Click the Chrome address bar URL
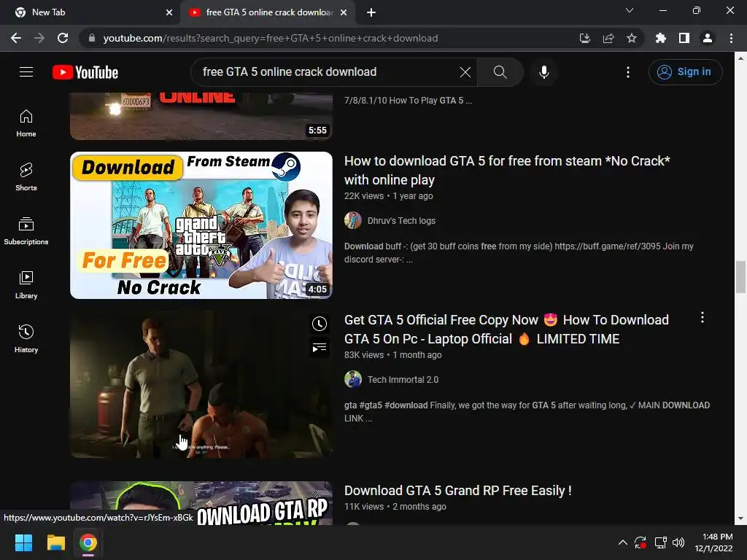The height and width of the screenshot is (560, 747). [x=270, y=38]
